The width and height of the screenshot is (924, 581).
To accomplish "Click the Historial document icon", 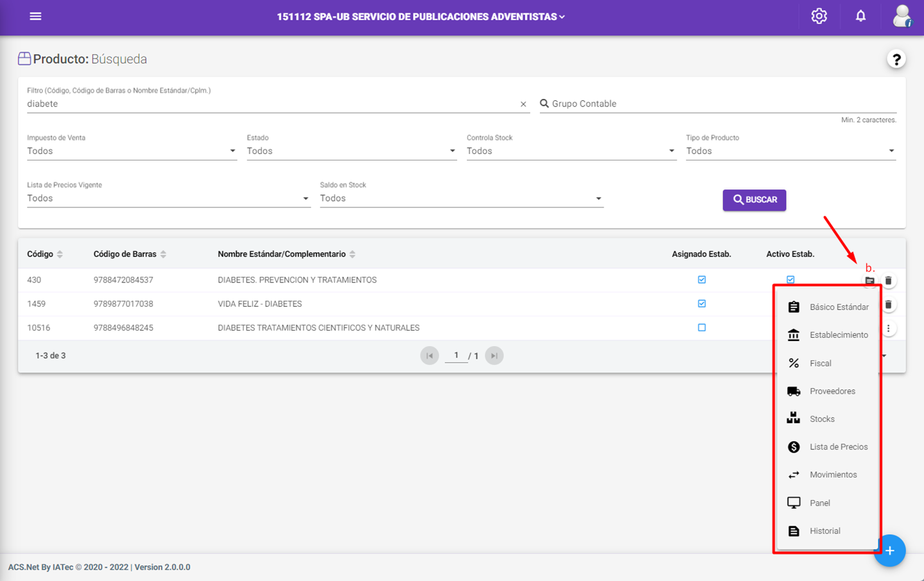I will [794, 531].
